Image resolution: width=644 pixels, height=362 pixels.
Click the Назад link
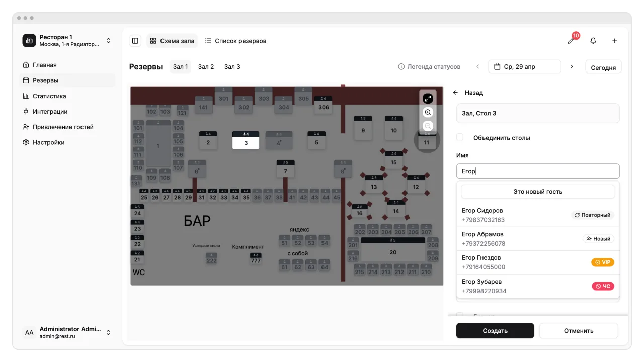[474, 93]
